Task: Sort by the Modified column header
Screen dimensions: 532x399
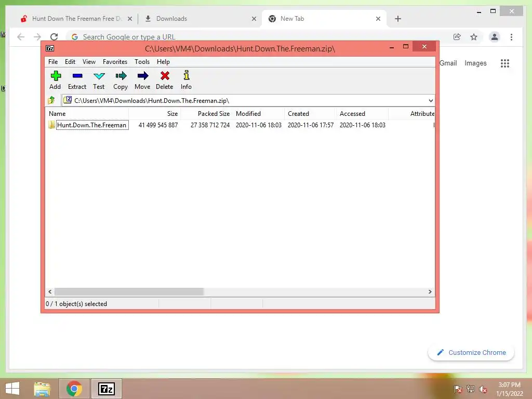Action: [259, 114]
